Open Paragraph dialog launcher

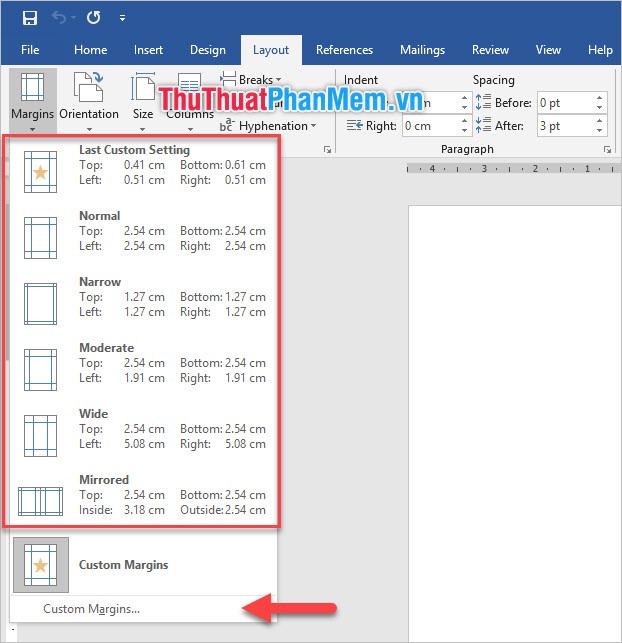pos(607,149)
